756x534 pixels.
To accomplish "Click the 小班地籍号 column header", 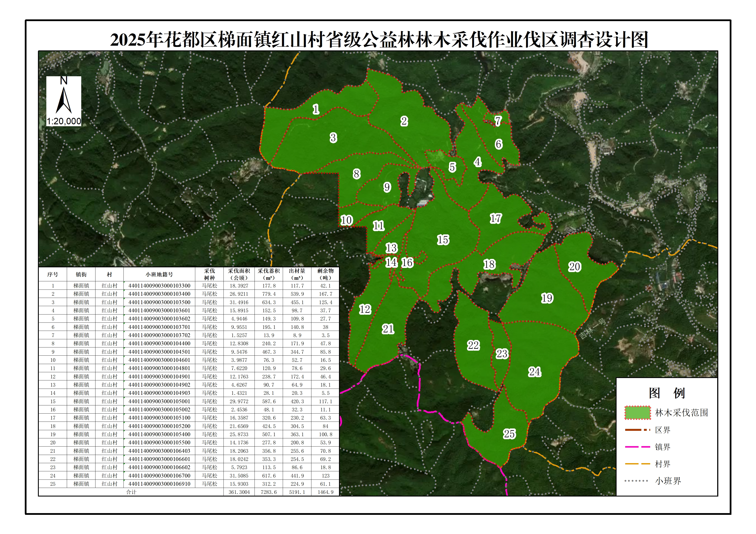I will click(x=159, y=274).
